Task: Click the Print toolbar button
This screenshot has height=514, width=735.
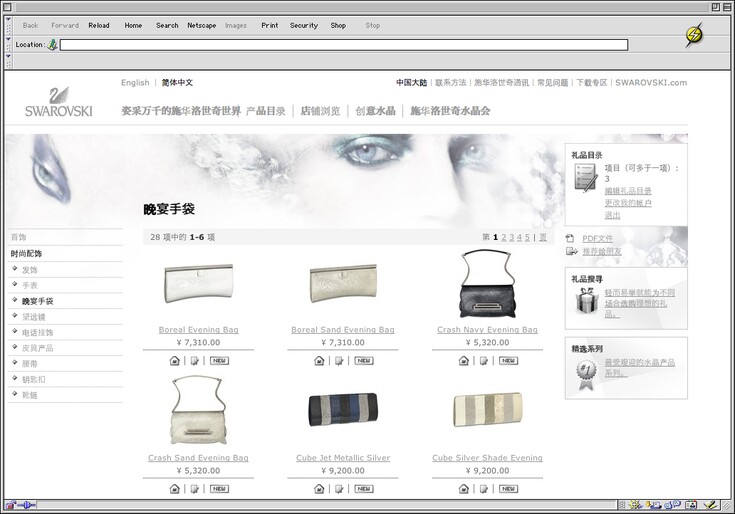Action: point(270,25)
